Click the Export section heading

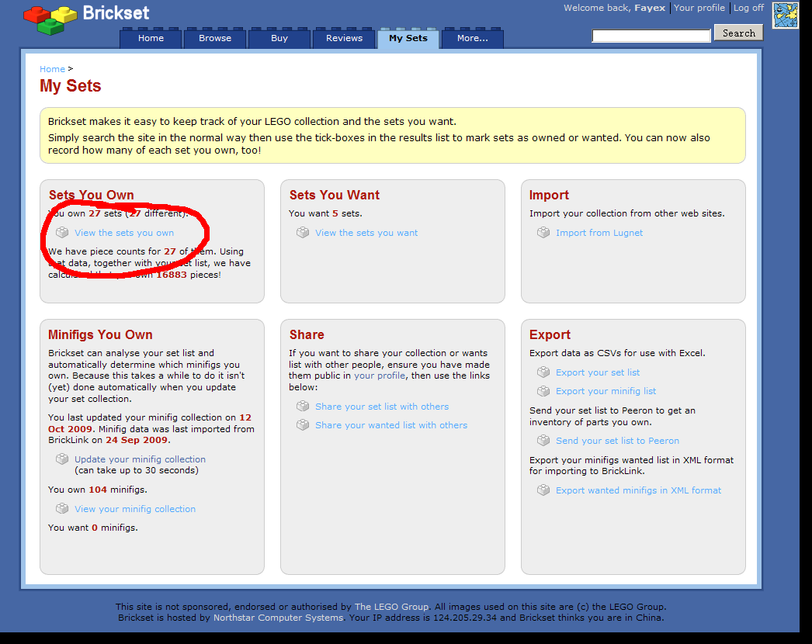point(550,335)
